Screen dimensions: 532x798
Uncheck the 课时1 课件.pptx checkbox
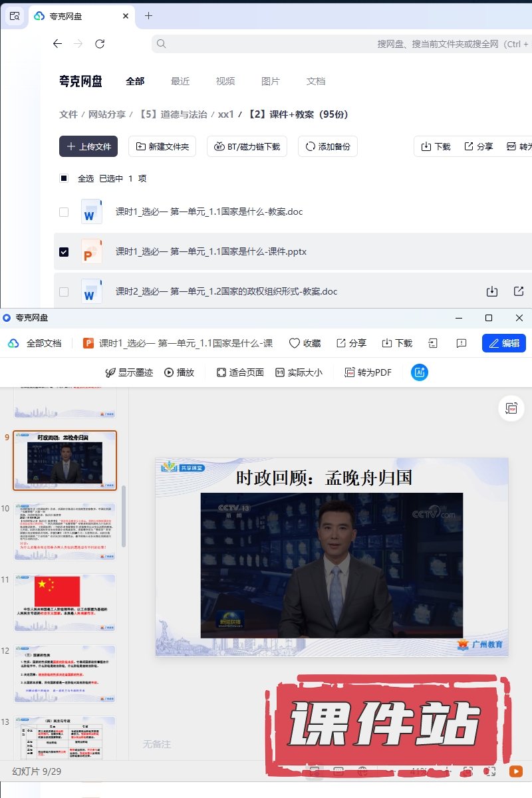(x=64, y=252)
